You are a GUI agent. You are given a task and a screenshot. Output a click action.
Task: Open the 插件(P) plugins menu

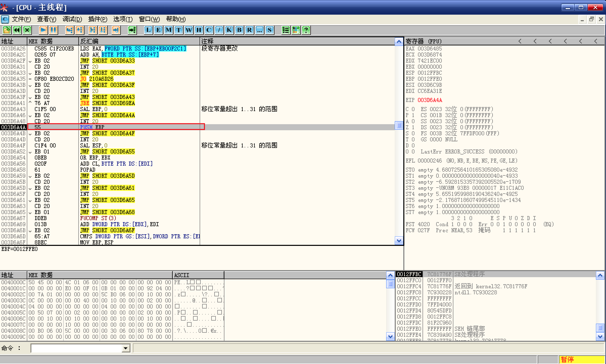click(98, 19)
